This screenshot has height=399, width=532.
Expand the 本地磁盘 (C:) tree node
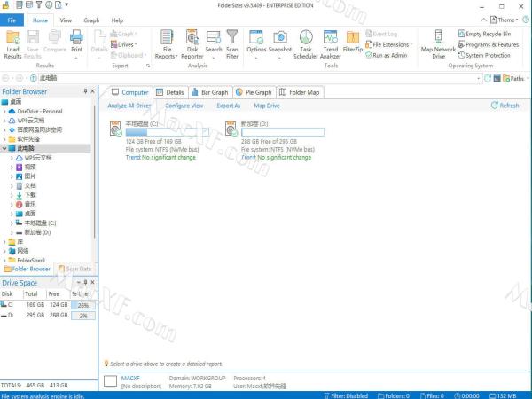point(12,223)
